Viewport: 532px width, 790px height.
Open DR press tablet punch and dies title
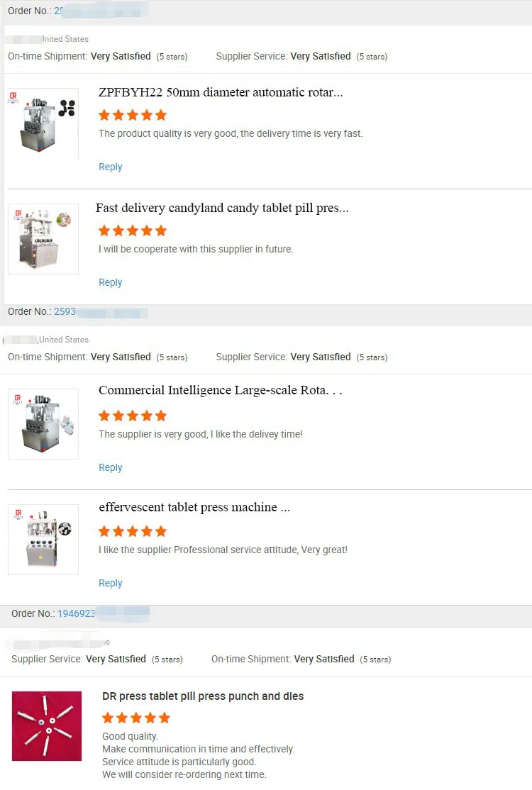click(x=203, y=696)
